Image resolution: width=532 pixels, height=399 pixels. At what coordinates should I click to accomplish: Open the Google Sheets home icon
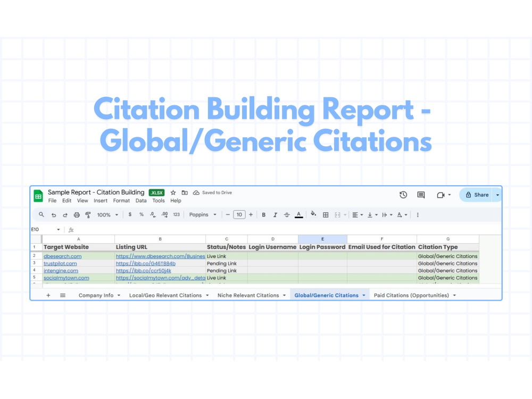(x=38, y=196)
